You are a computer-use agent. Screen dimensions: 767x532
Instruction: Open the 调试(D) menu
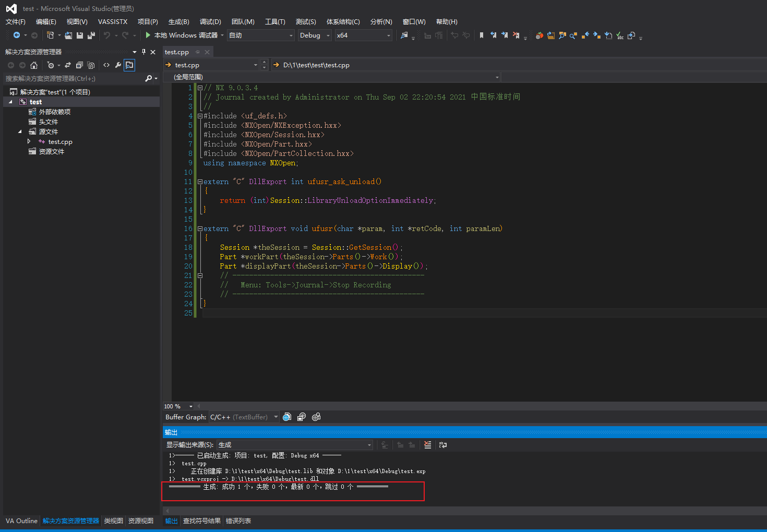pos(210,21)
